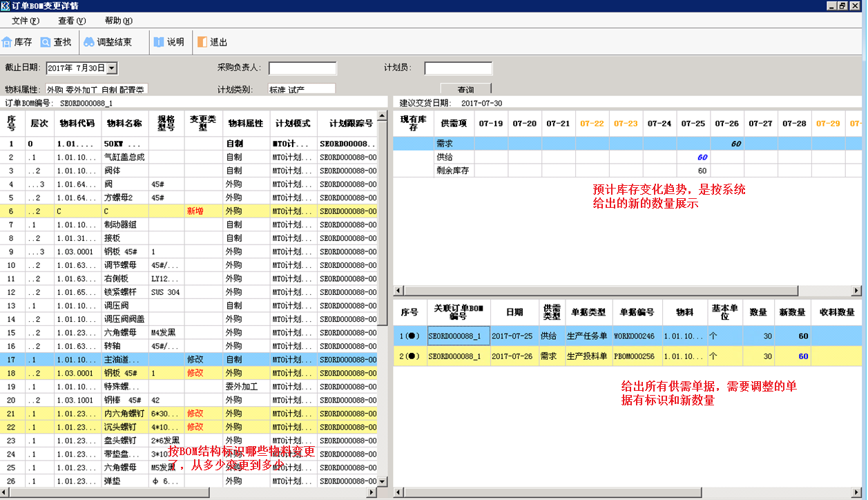The height and width of the screenshot is (500, 868).
Task: Click the 新数量 column header
Action: (x=793, y=312)
